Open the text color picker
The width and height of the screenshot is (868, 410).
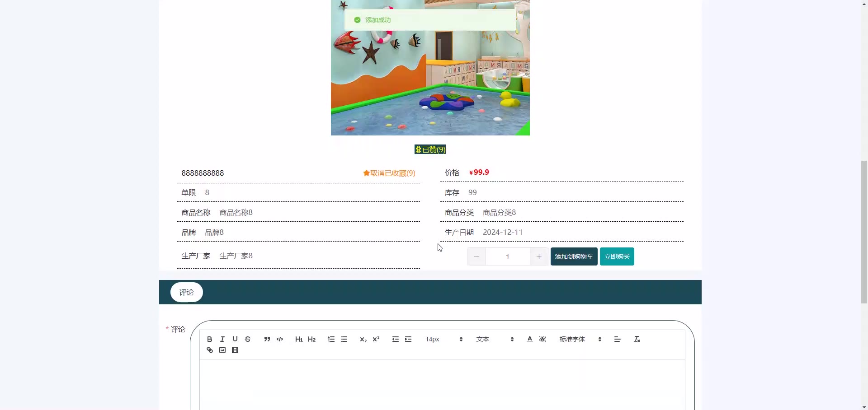coord(529,339)
